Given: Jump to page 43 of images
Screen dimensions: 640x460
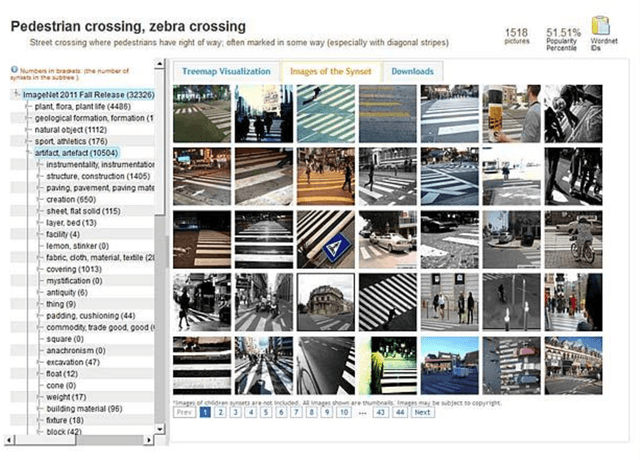Looking at the screenshot, I should 380,412.
